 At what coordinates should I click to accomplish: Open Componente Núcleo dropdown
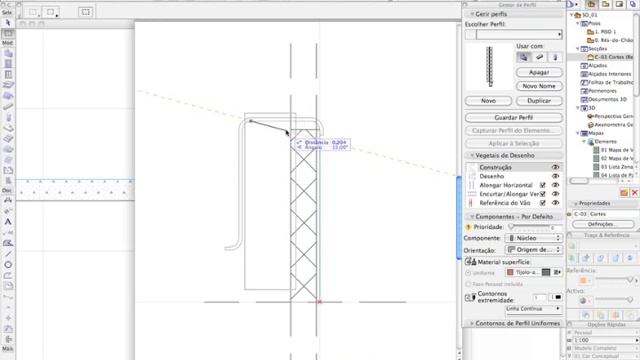tap(534, 238)
